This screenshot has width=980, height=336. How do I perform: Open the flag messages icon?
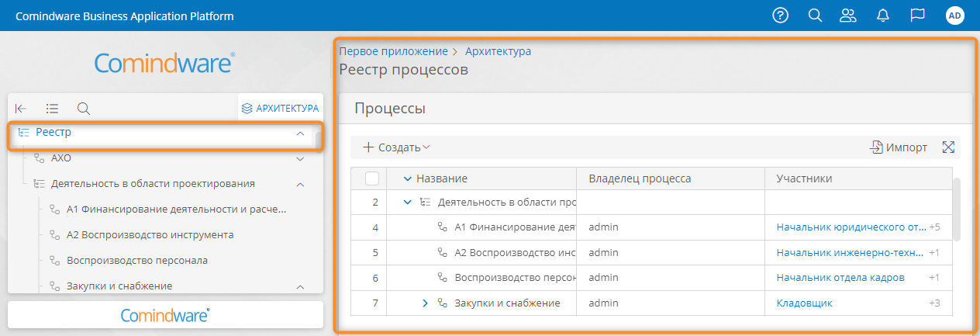[x=918, y=16]
